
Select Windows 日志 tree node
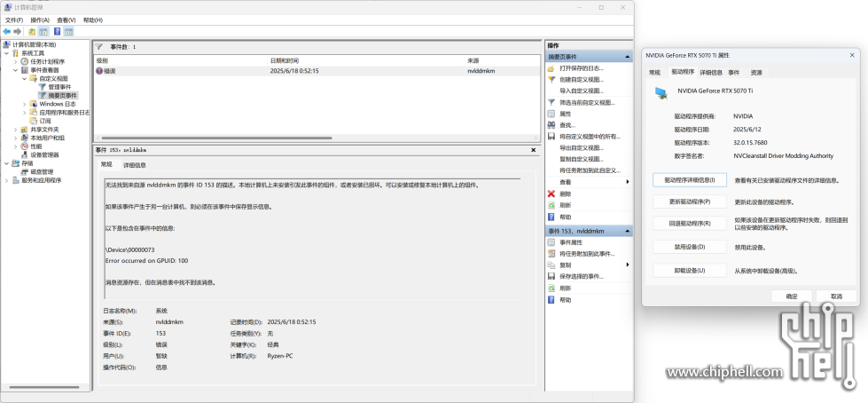point(57,104)
